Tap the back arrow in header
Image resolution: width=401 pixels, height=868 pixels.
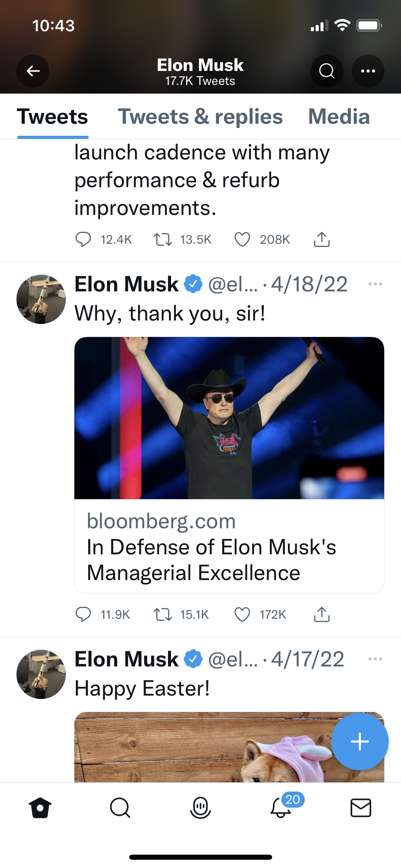[33, 71]
